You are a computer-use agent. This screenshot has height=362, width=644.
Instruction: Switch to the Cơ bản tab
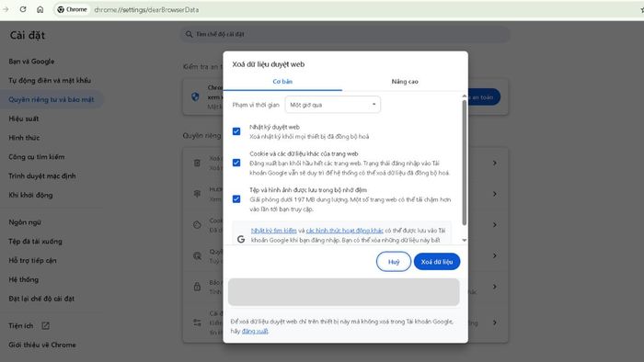[282, 82]
